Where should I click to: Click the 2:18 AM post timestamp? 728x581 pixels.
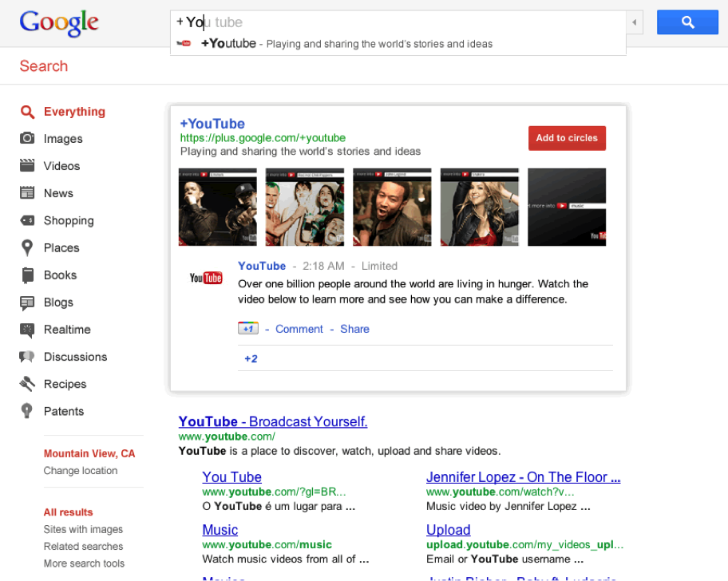coord(323,266)
